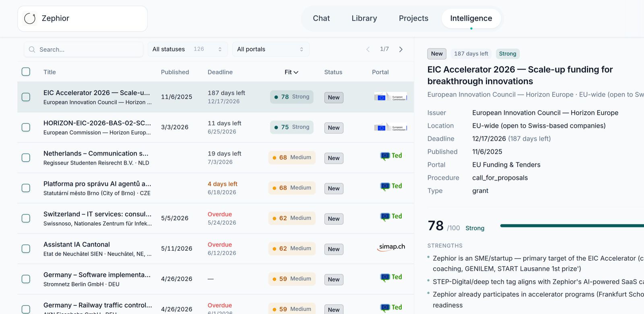Switch to the Chat tab
The height and width of the screenshot is (314, 644).
tap(321, 18)
